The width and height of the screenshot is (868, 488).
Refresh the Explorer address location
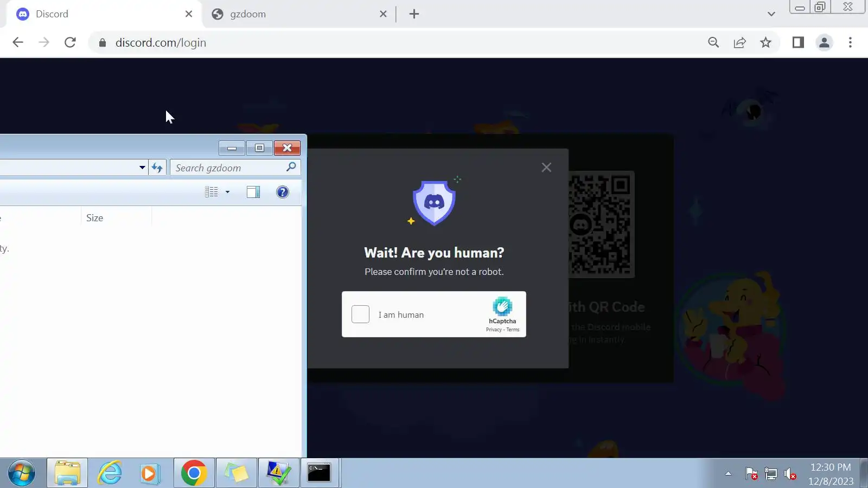(x=157, y=168)
